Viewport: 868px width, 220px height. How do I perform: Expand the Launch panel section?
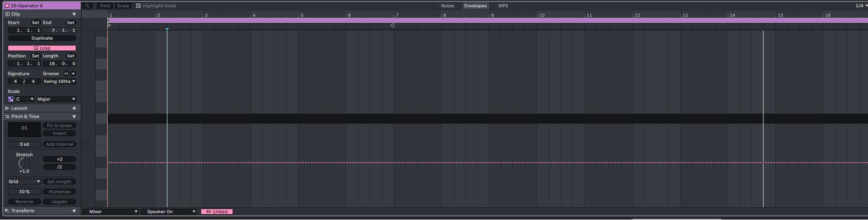(74, 108)
